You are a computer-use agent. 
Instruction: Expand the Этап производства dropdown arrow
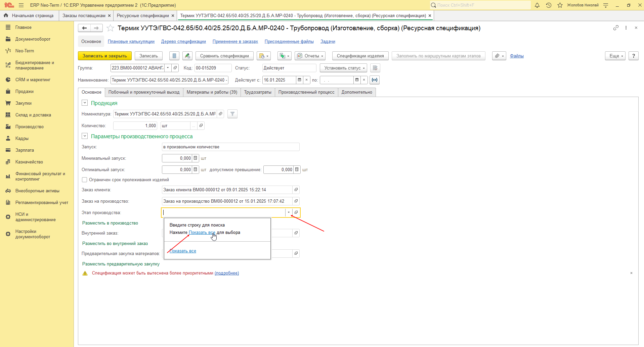click(289, 212)
